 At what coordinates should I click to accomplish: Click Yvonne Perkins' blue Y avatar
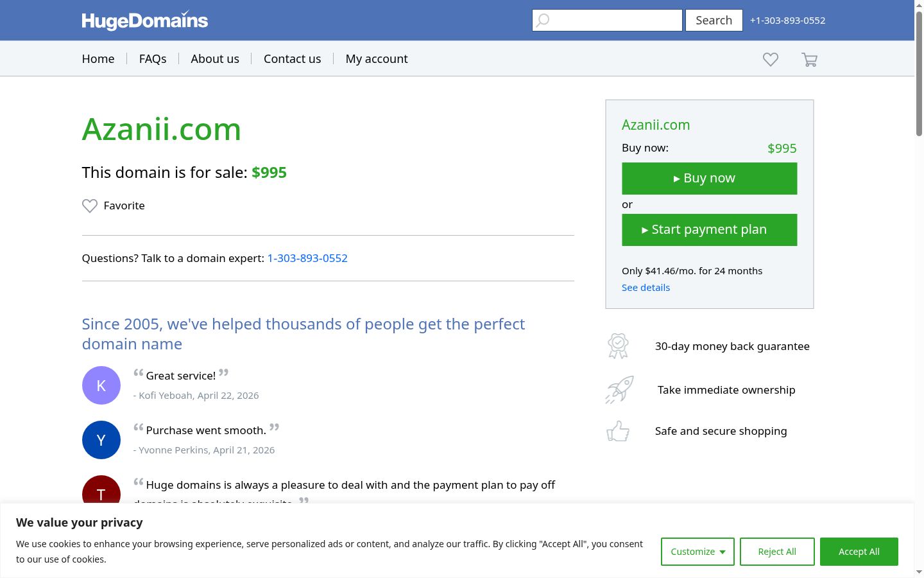(x=101, y=440)
